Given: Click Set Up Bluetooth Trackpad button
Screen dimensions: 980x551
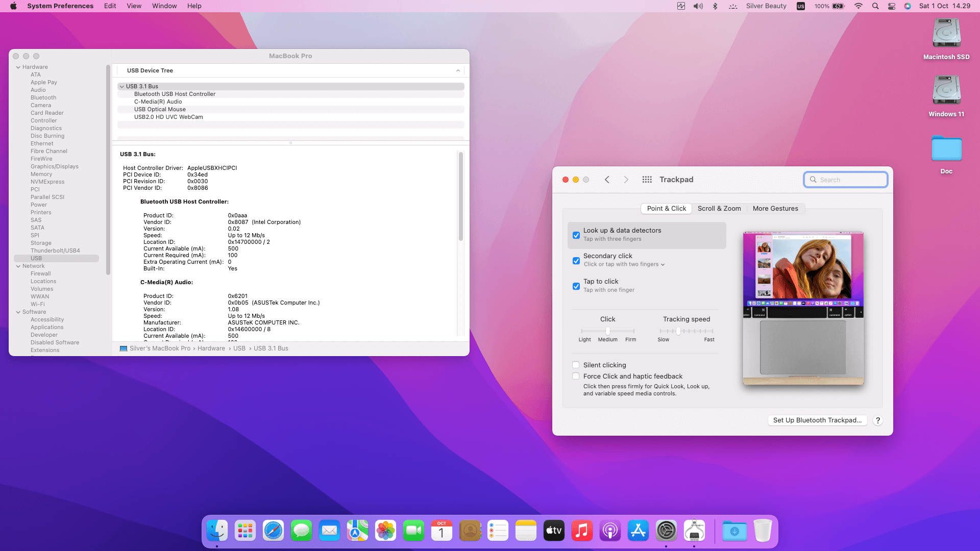Looking at the screenshot, I should 817,420.
